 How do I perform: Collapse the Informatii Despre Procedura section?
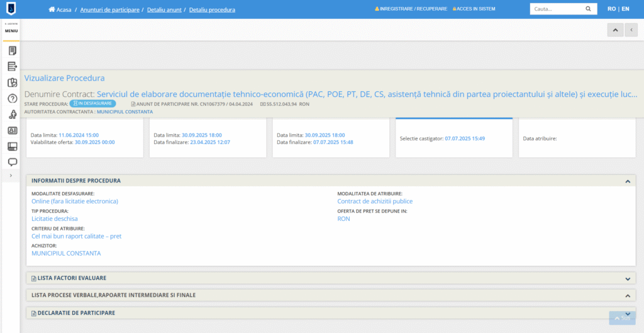[627, 181]
